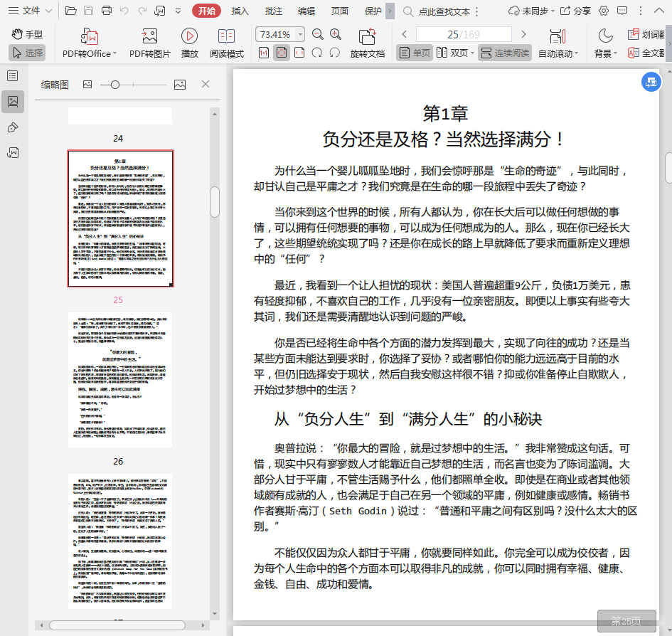Open the quick access customize dropdown
The width and height of the screenshot is (672, 636).
point(178,11)
